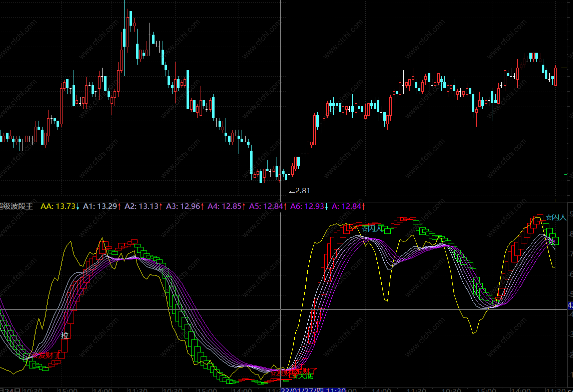Click the A5: 12.84 indicator value
Image resolution: width=573 pixels, height=392 pixels.
pyautogui.click(x=266, y=206)
